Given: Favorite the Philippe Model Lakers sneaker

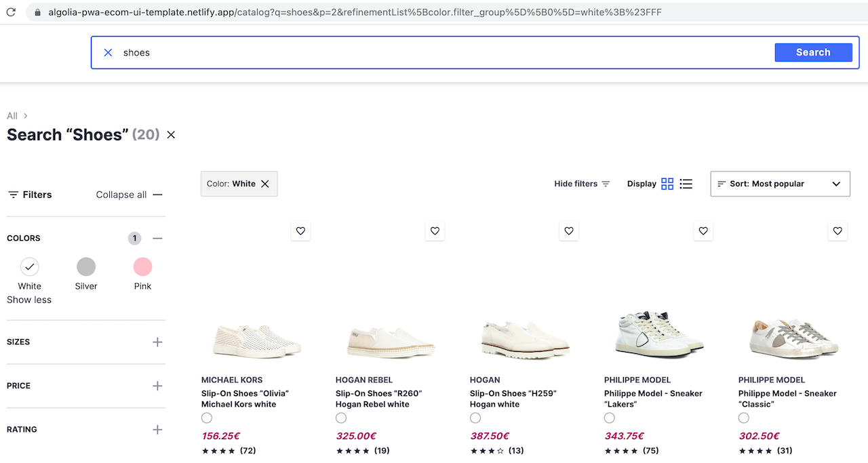Looking at the screenshot, I should [703, 230].
